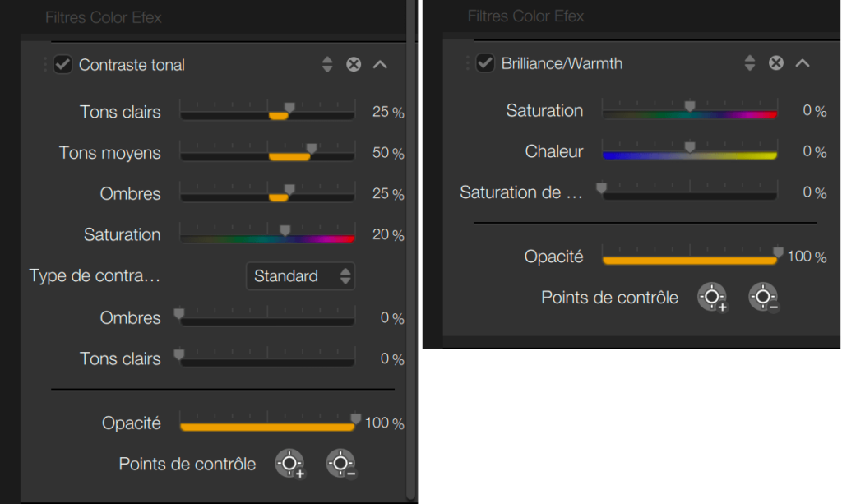This screenshot has width=842, height=504.
Task: Open the Type de contraste Standard dropdown
Action: 300,276
